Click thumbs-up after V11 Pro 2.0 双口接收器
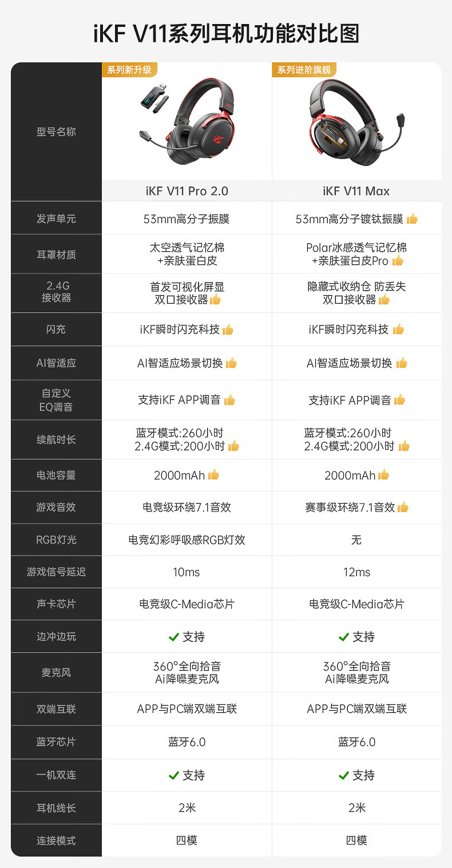The height and width of the screenshot is (868, 452). click(215, 299)
